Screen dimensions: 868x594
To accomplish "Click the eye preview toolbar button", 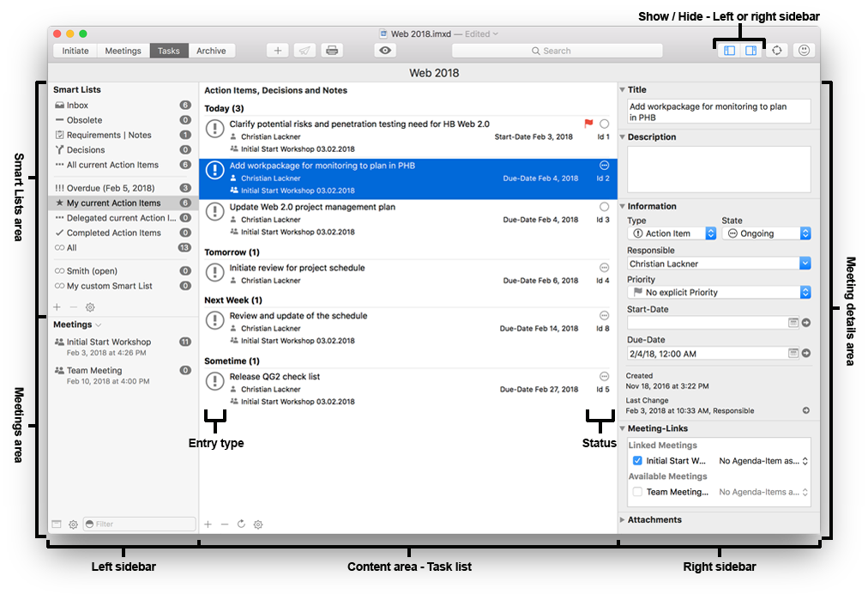I will click(385, 51).
